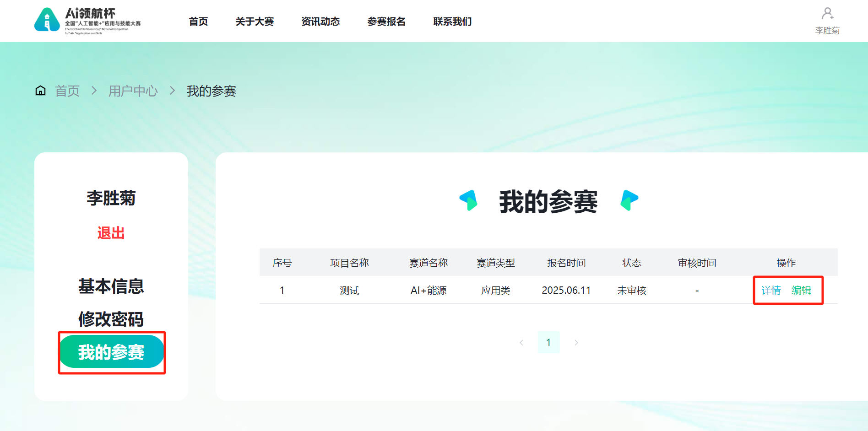Click the AI领航杯 site logo
This screenshot has height=431, width=868.
click(87, 21)
